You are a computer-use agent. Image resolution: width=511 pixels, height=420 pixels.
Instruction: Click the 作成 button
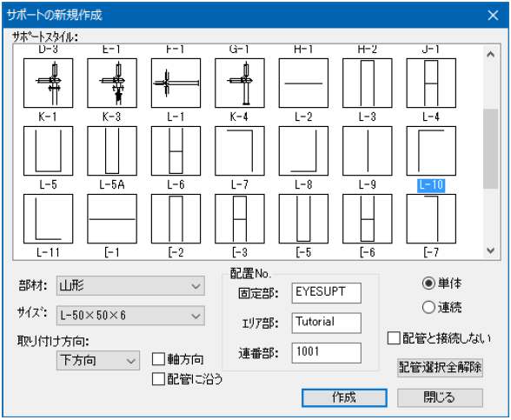344,397
